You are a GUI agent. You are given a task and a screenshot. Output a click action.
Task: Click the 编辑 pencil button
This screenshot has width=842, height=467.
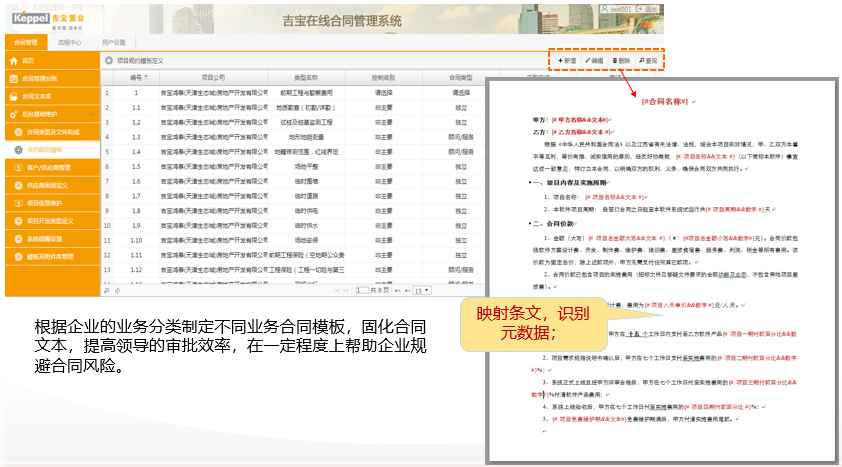594,61
